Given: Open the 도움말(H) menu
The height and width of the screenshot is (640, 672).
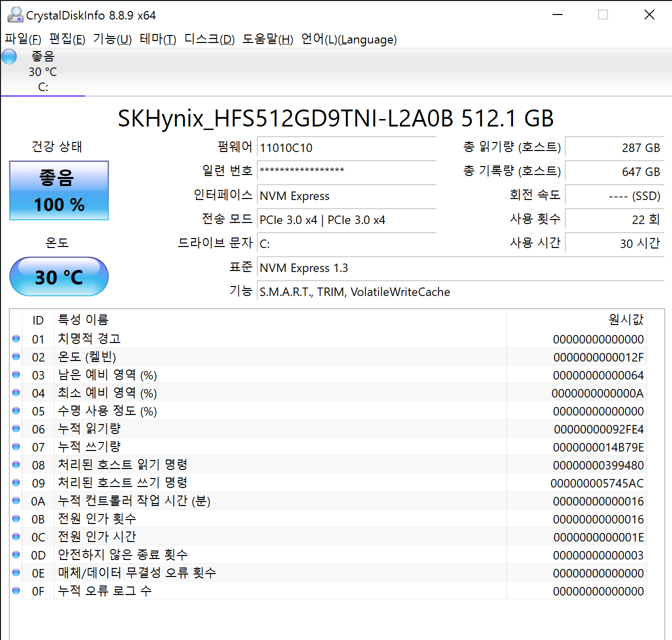Looking at the screenshot, I should 268,39.
